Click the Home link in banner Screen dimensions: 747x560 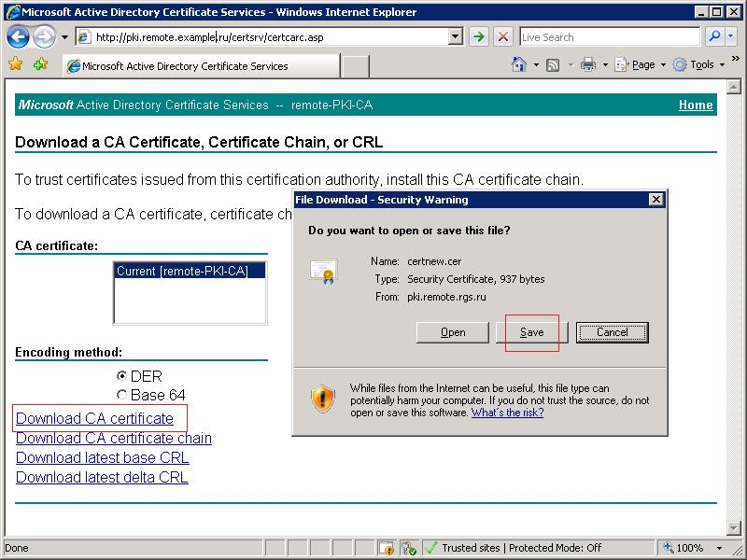coord(696,105)
